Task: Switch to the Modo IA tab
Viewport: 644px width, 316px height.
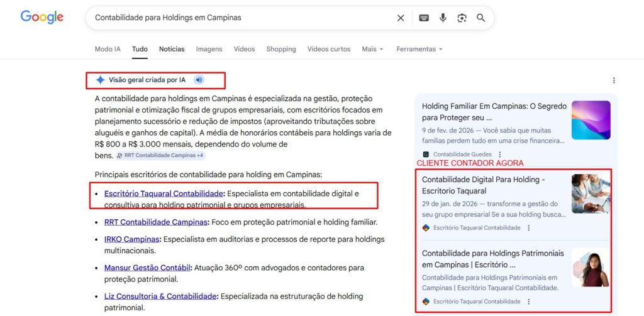Action: (x=108, y=49)
